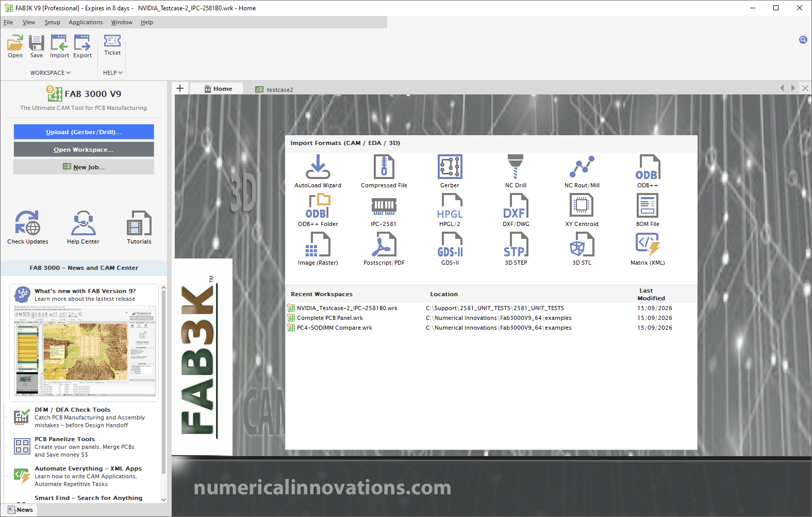Open the Help Center icon
The height and width of the screenshot is (517, 812).
(83, 227)
